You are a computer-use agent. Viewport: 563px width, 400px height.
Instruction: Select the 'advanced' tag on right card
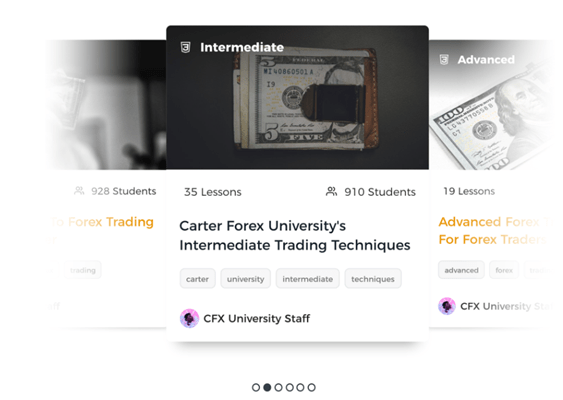pos(461,270)
